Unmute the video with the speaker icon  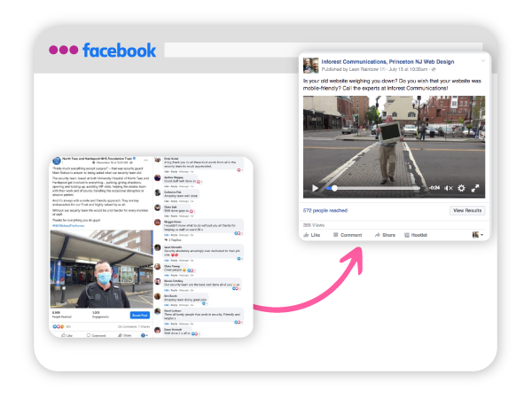click(448, 188)
